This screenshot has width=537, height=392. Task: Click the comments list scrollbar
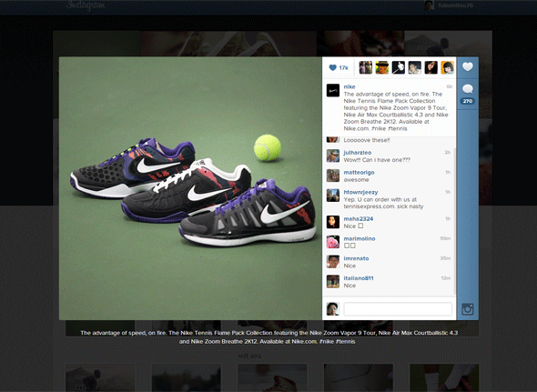(455, 221)
